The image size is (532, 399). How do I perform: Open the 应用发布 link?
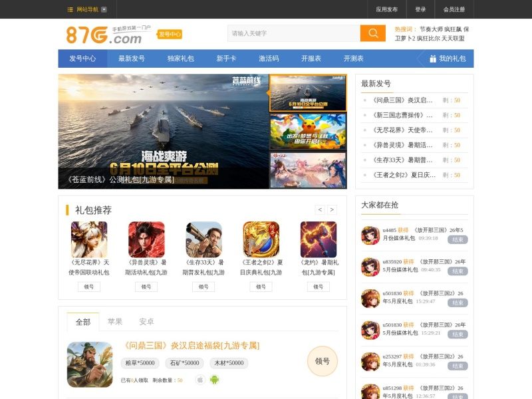tap(387, 9)
